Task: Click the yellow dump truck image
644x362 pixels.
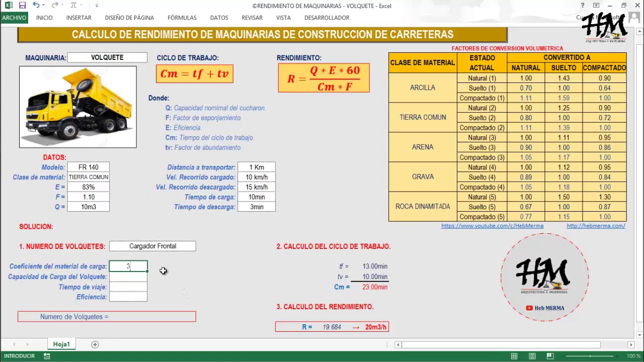Action: (x=77, y=107)
